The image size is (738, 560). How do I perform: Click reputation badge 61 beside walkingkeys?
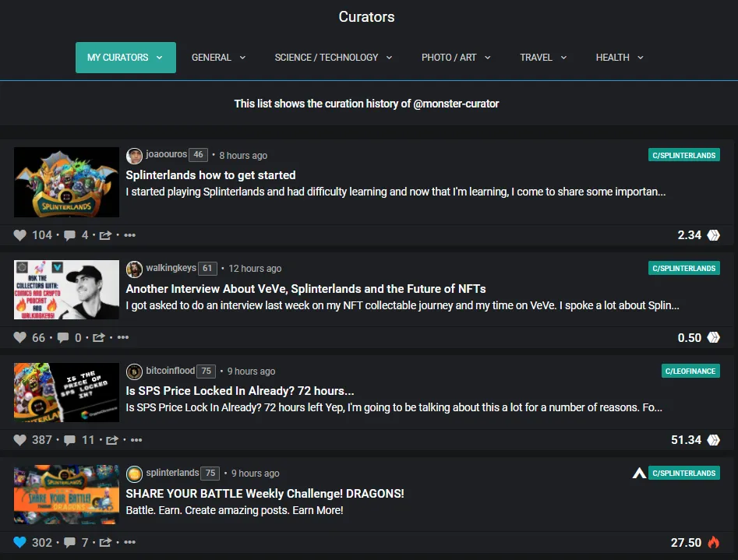coord(207,268)
